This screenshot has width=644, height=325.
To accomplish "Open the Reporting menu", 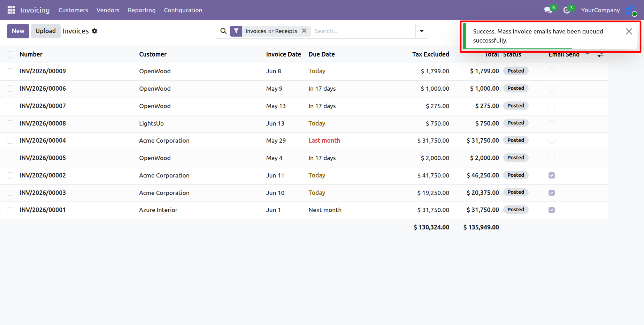I will [141, 10].
